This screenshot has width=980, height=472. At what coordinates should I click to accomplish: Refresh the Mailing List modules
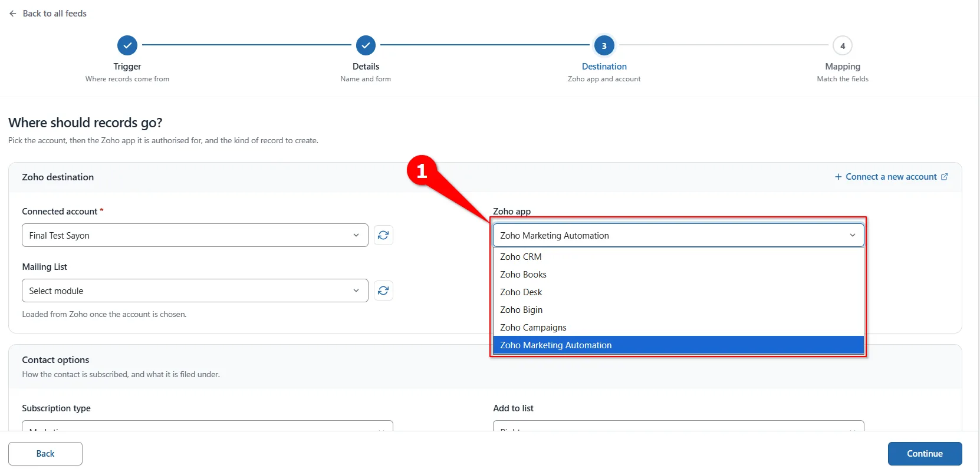tap(383, 291)
